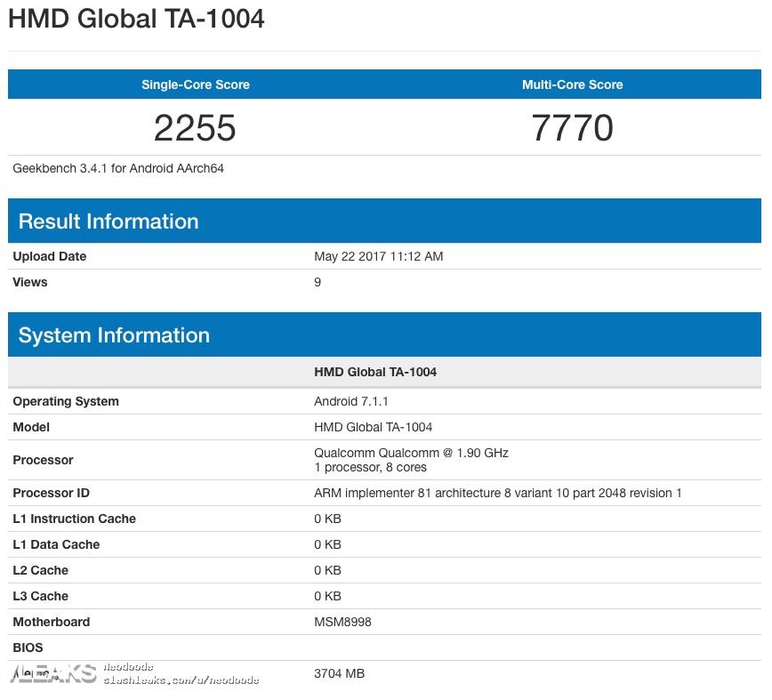Select the Multi-Core Score header
This screenshot has height=700, width=772.
coord(572,84)
